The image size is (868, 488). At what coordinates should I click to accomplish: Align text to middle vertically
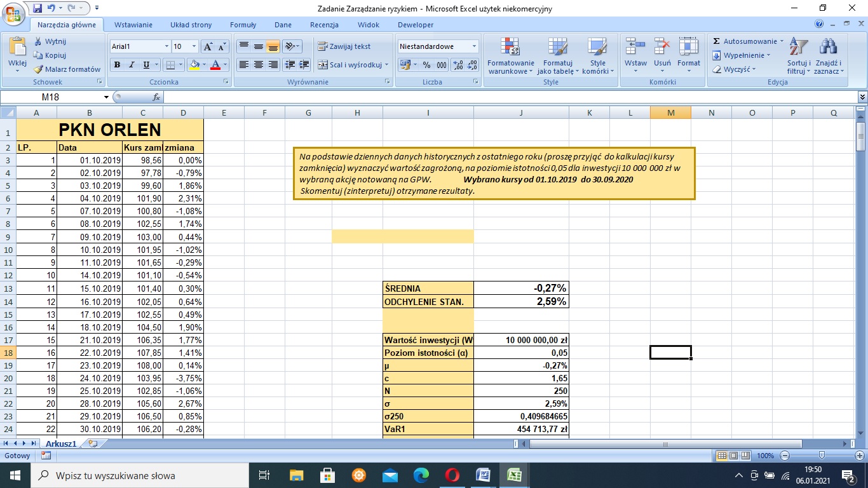(258, 46)
